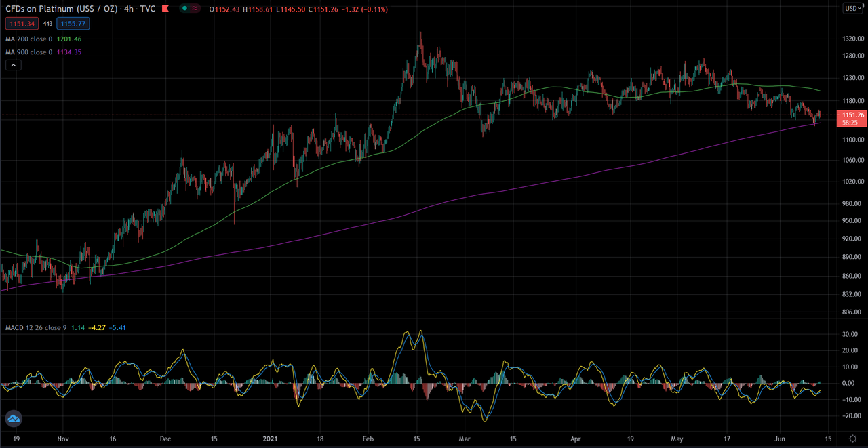Click the open value O1152.43 in header

click(x=224, y=8)
